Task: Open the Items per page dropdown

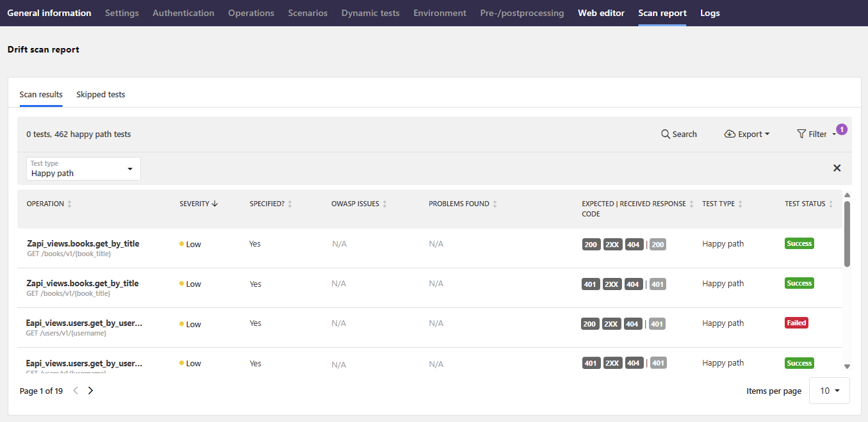Action: tap(830, 391)
